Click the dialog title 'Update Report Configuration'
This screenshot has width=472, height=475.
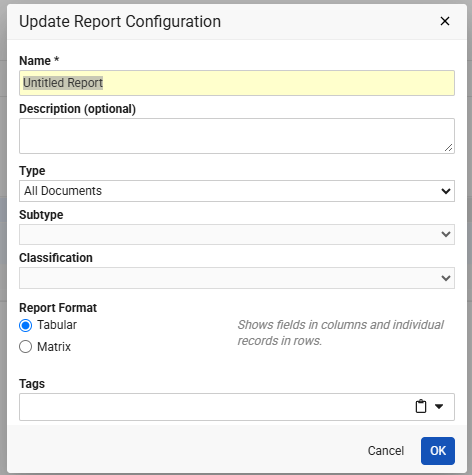[120, 22]
